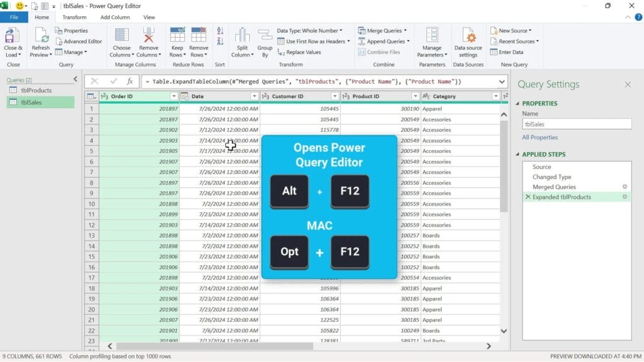
Task: Open the Order ID column filter dropdown
Action: pos(174,96)
